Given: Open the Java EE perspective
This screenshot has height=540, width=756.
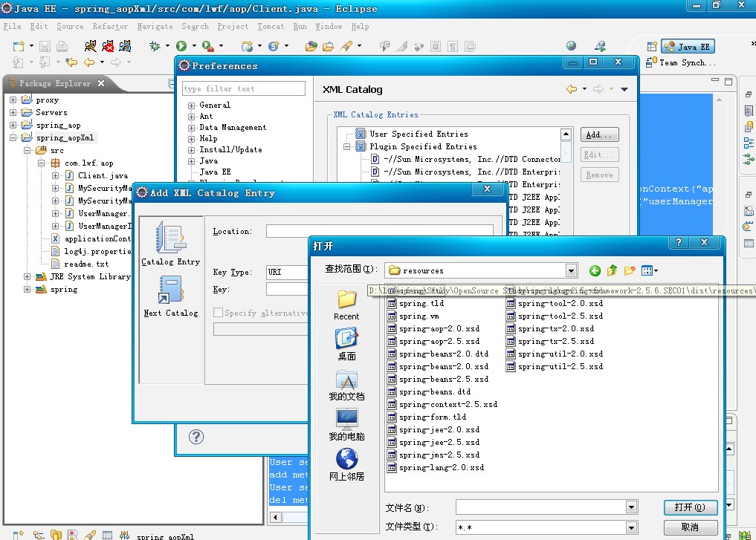Looking at the screenshot, I should tap(688, 47).
